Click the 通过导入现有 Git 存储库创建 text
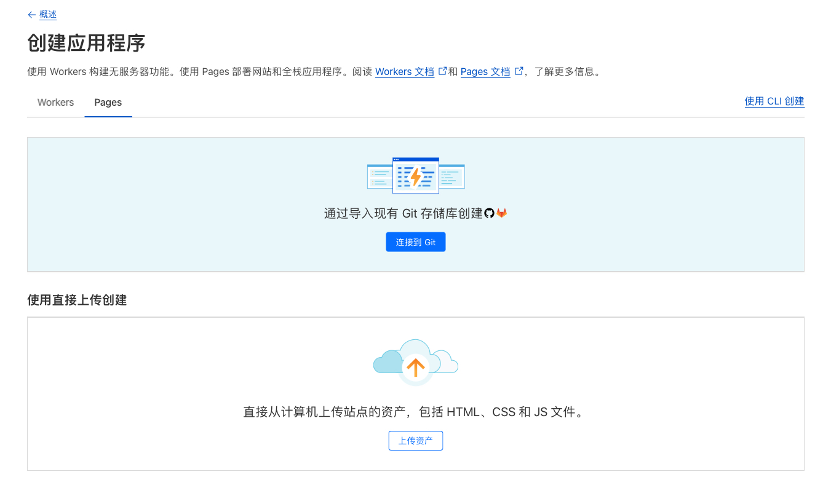 point(403,213)
